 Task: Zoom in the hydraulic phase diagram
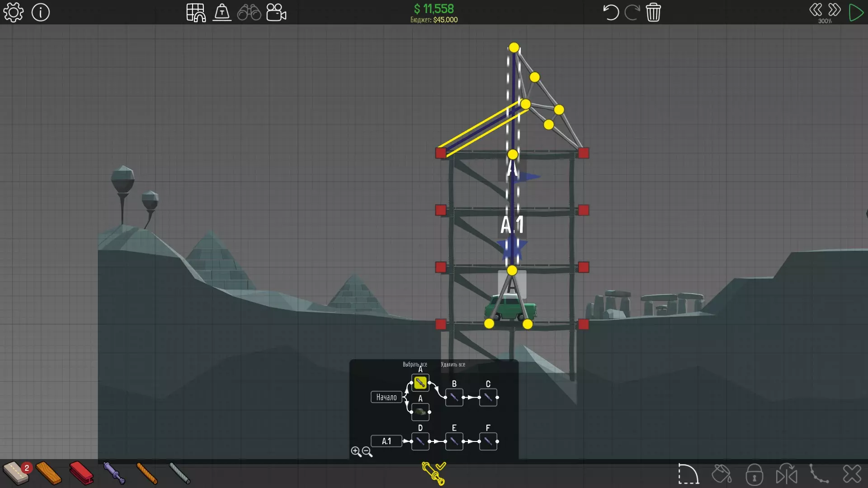click(356, 451)
